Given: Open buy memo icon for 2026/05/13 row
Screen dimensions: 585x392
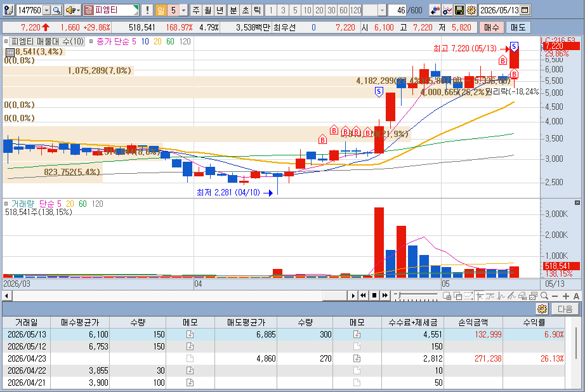Looking at the screenshot, I should (x=190, y=334).
